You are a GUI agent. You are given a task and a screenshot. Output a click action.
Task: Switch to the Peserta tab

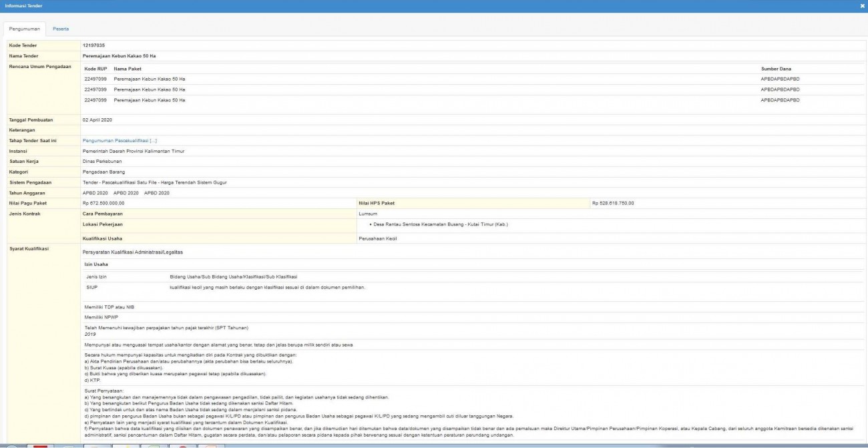click(61, 29)
